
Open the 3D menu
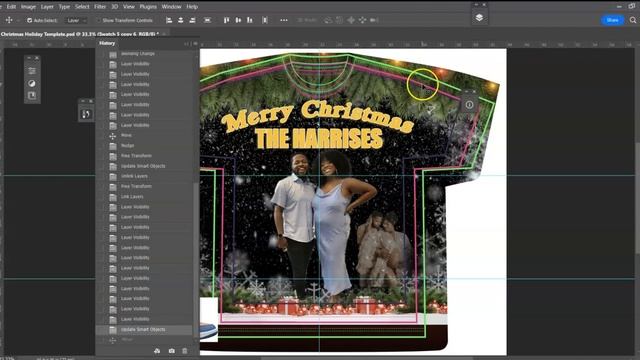pyautogui.click(x=115, y=7)
